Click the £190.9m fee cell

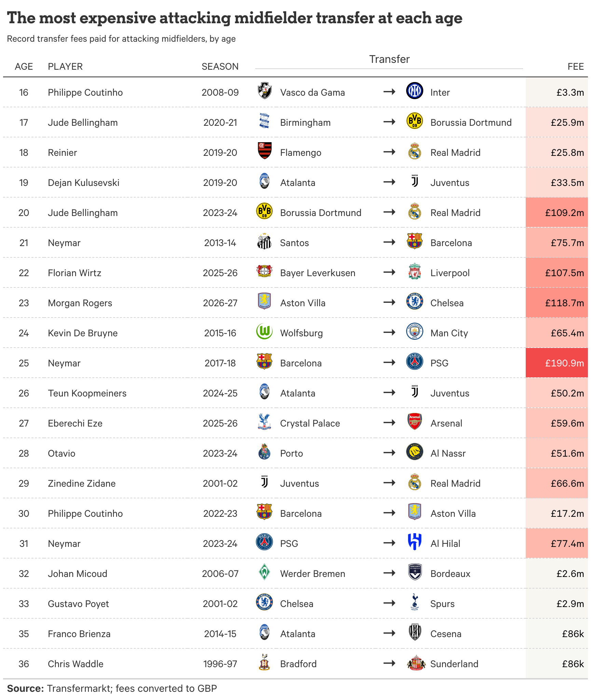click(x=557, y=363)
